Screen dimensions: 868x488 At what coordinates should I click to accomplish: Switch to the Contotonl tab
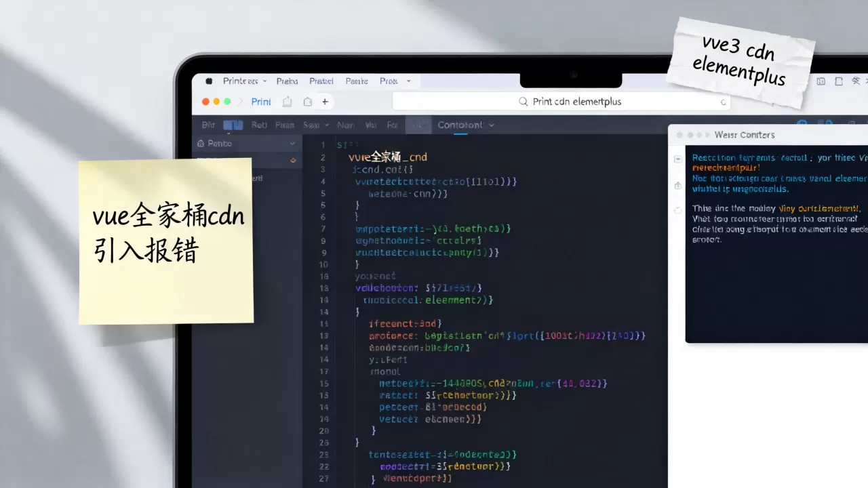[460, 125]
